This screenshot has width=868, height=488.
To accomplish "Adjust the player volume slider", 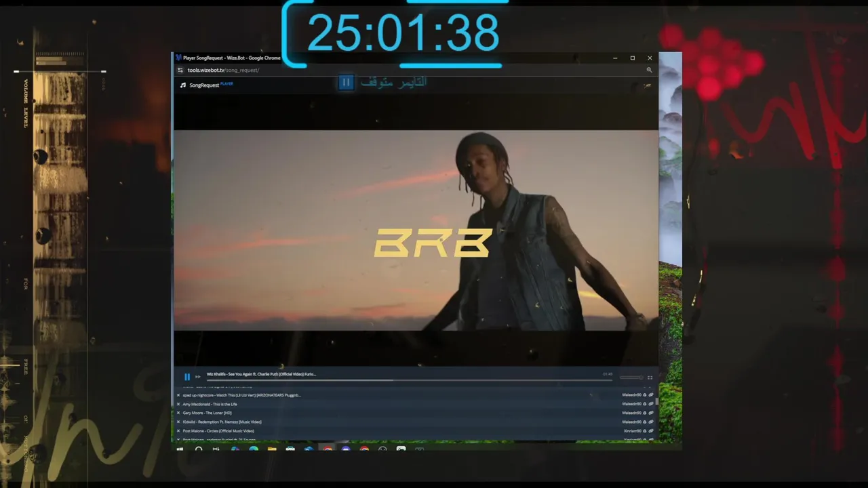I will (x=631, y=378).
